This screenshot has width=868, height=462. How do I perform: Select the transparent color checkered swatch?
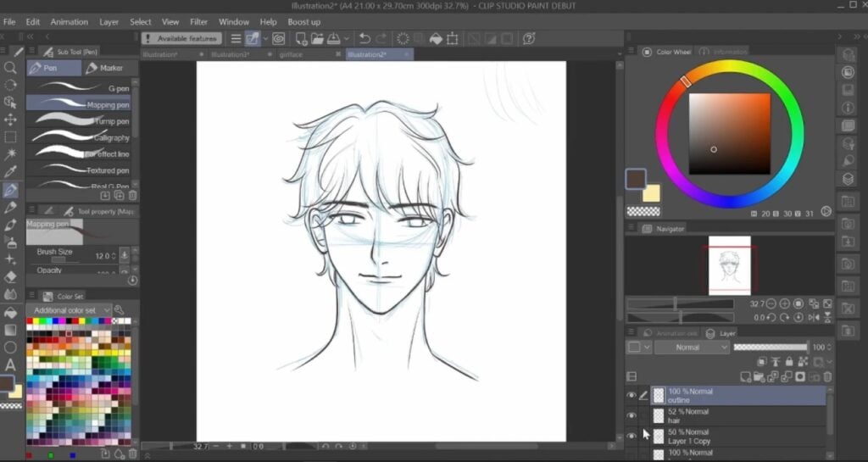coord(643,211)
